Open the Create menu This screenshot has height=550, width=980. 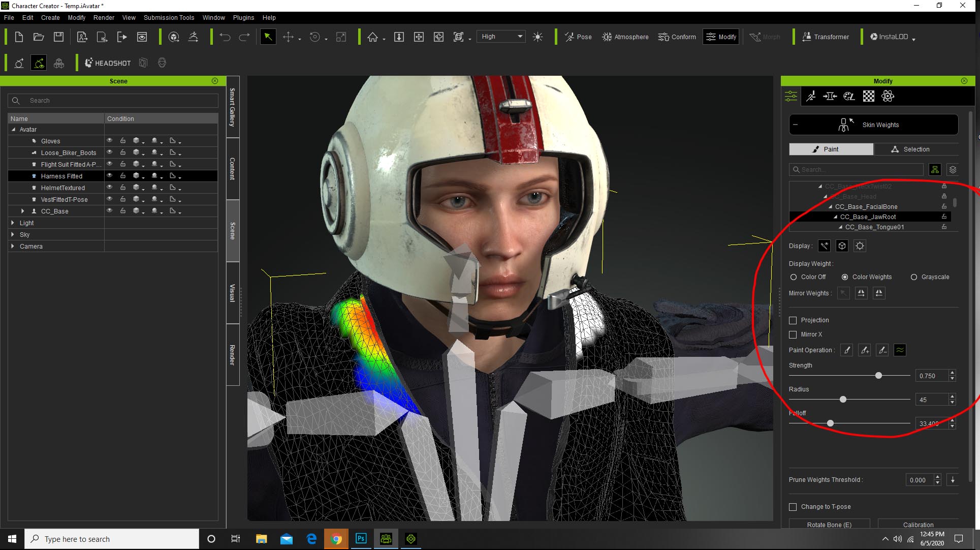50,17
